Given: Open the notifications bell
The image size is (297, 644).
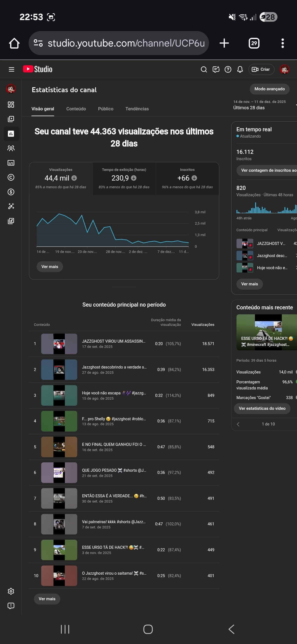Looking at the screenshot, I should click(240, 69).
